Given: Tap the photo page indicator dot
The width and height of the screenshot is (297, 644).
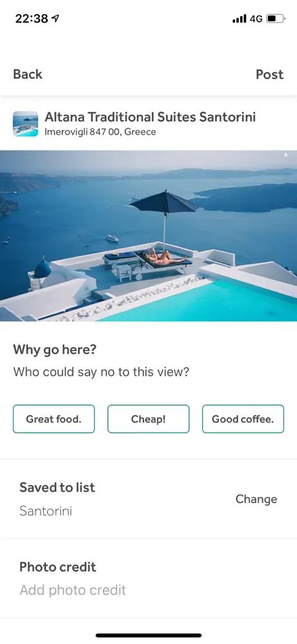Looking at the screenshot, I should [x=285, y=155].
